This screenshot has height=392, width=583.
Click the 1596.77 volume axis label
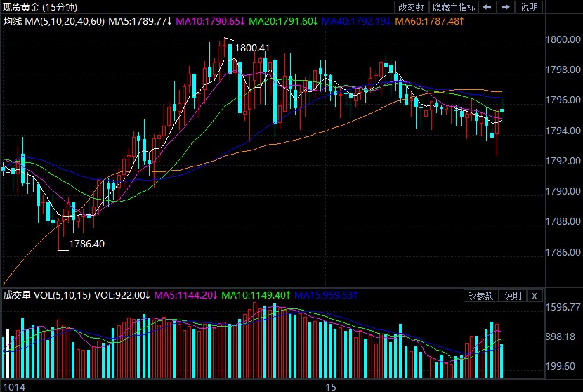pos(563,307)
